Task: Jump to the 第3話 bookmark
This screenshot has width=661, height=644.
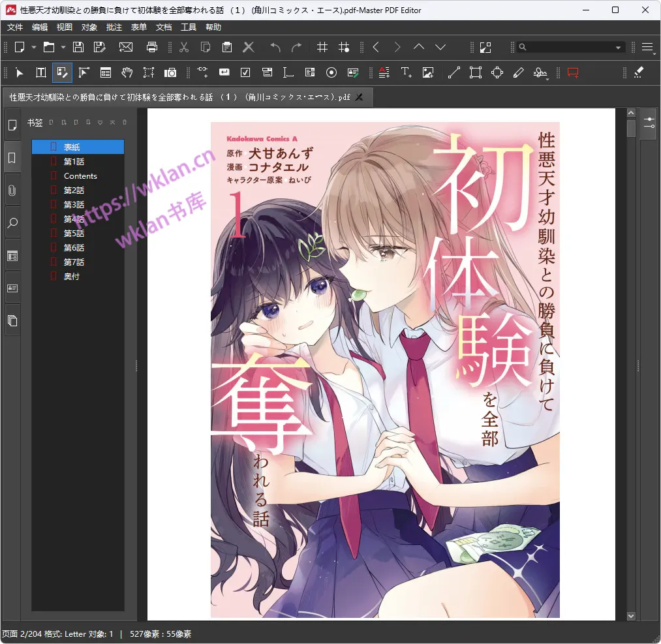Action: tap(74, 205)
